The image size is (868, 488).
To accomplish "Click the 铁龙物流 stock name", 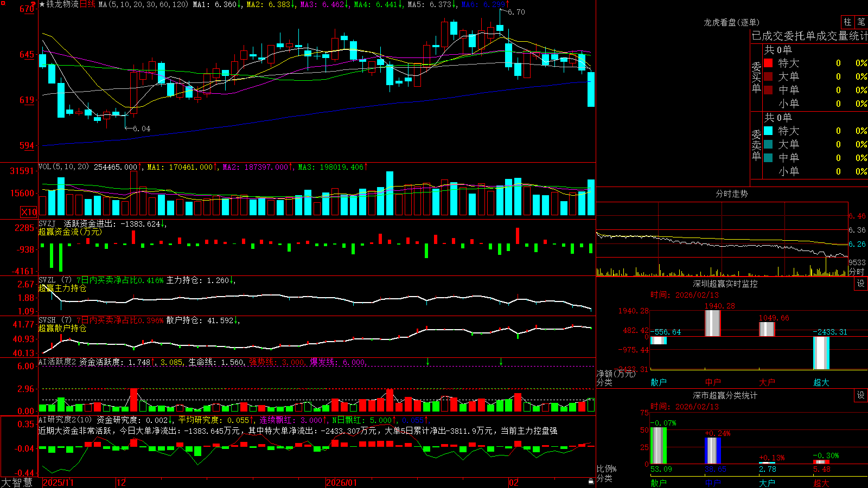I will coord(62,4).
